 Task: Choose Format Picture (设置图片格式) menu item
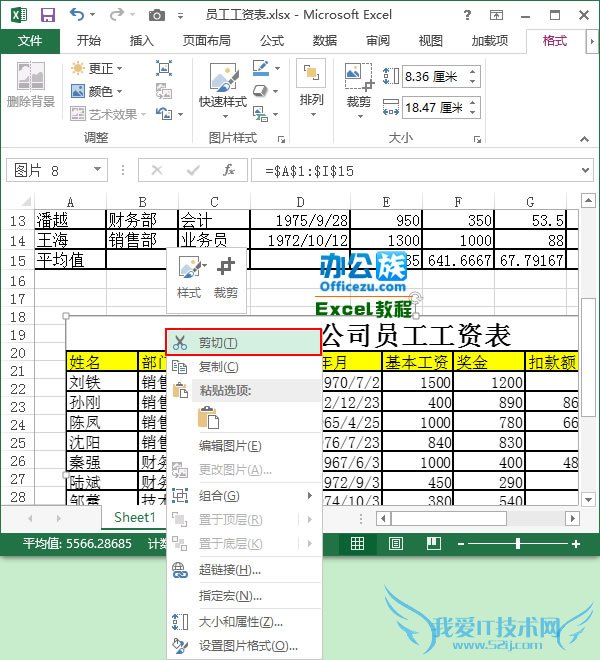pyautogui.click(x=243, y=645)
